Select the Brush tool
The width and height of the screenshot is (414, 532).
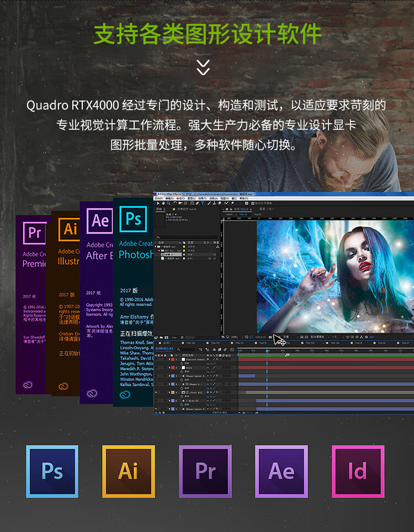tap(209, 203)
